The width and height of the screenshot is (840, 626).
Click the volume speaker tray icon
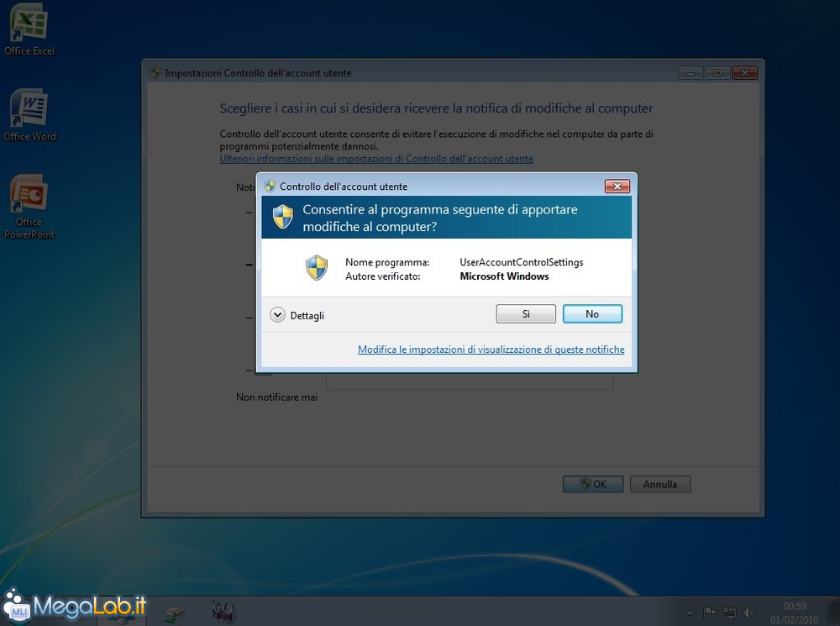coord(749,612)
